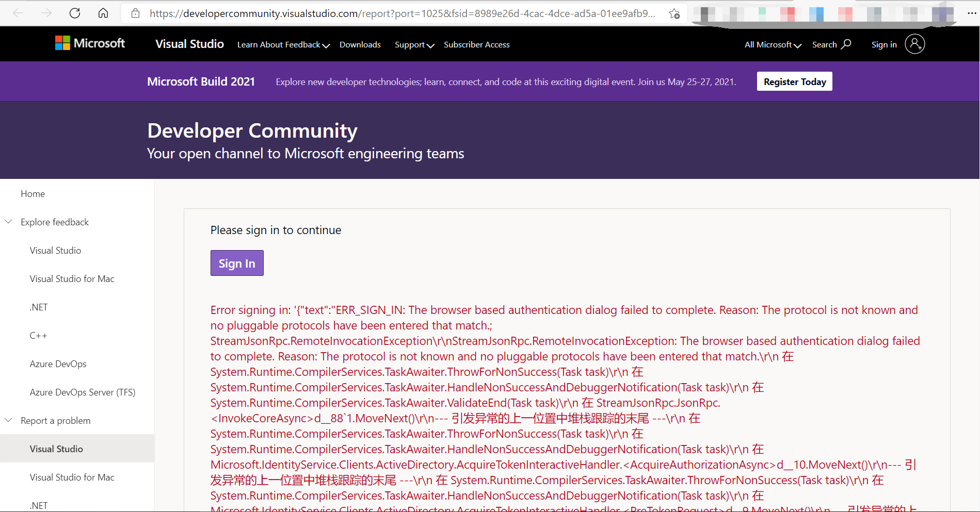Refresh the current page

click(x=74, y=13)
